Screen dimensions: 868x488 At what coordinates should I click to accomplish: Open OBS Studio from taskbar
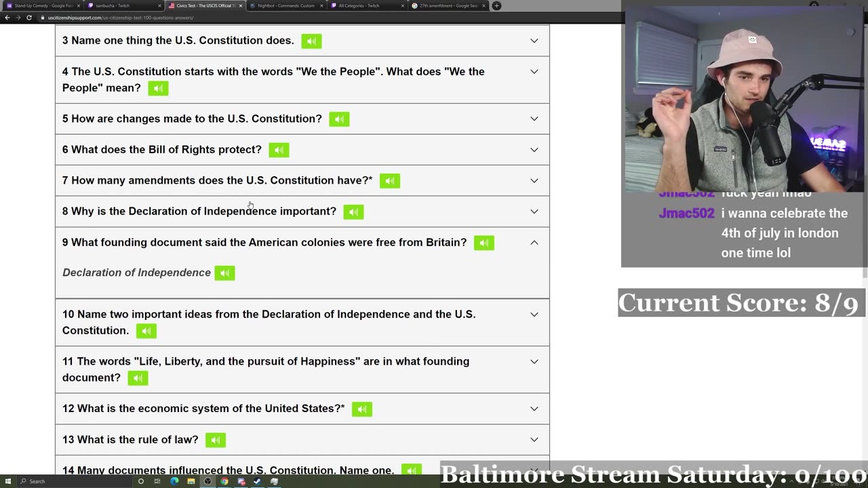(208, 481)
